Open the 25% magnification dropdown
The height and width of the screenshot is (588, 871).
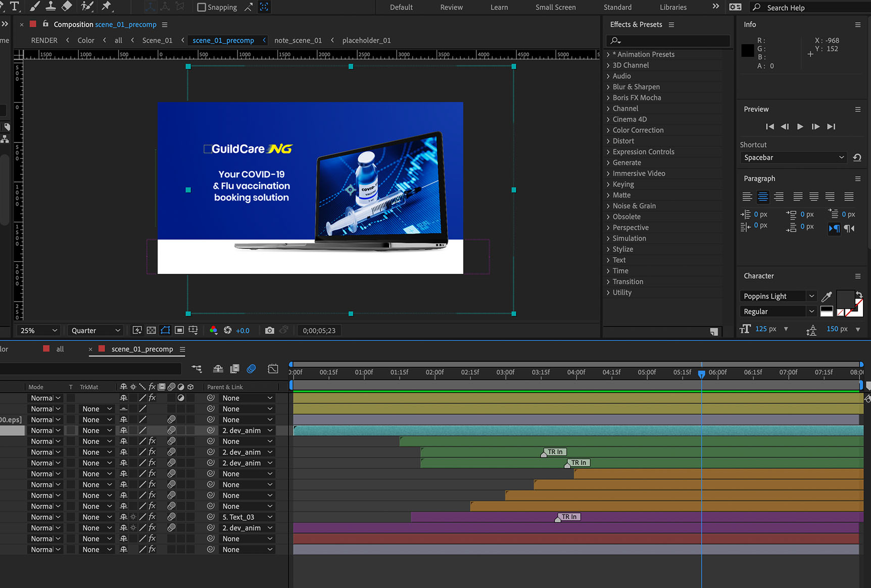pos(38,330)
